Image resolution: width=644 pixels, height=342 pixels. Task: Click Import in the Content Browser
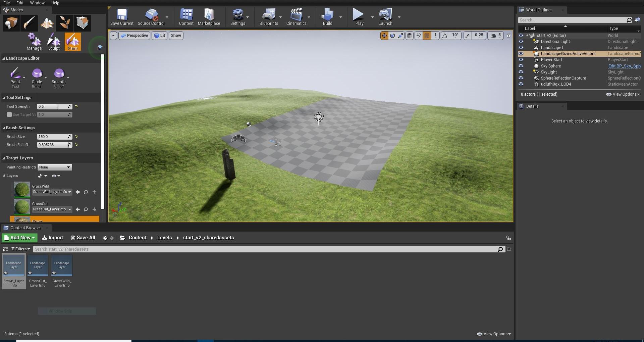[x=52, y=238]
